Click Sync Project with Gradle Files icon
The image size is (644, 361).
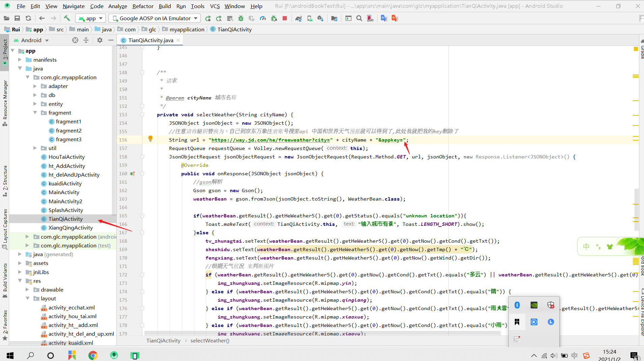[x=299, y=18]
